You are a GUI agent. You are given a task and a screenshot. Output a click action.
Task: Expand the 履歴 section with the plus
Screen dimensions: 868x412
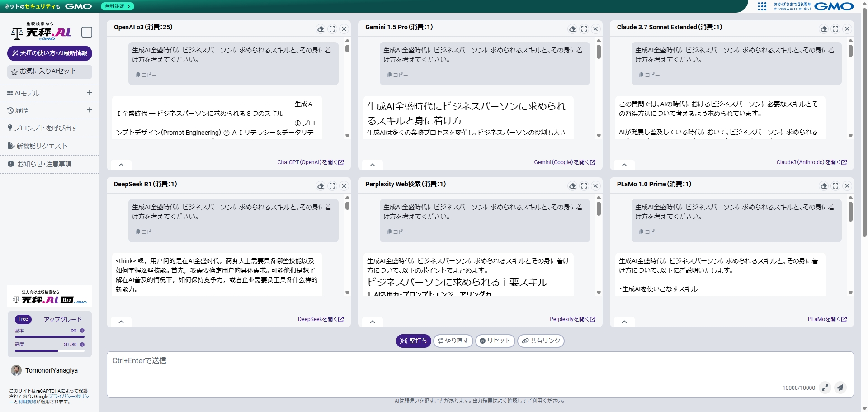click(90, 110)
